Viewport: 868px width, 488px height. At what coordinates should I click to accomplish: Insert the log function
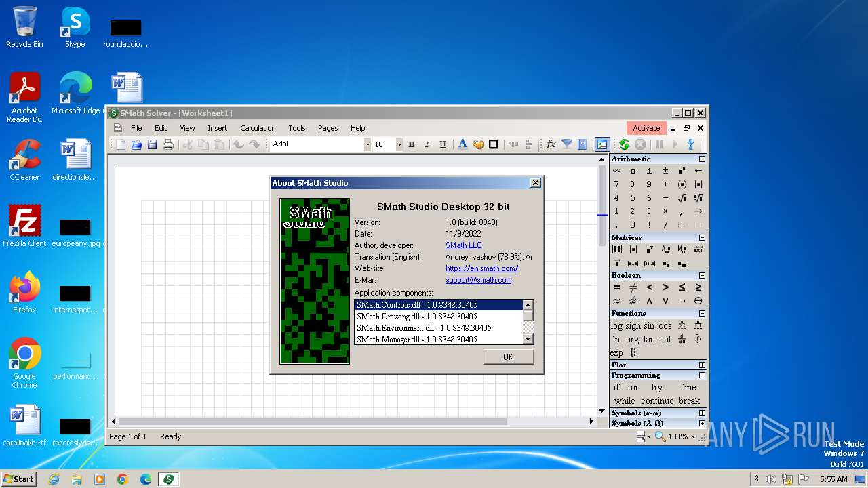coord(616,326)
